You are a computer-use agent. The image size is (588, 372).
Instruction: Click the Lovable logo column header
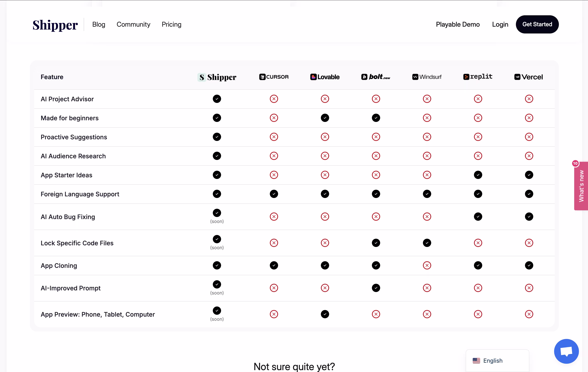point(325,77)
